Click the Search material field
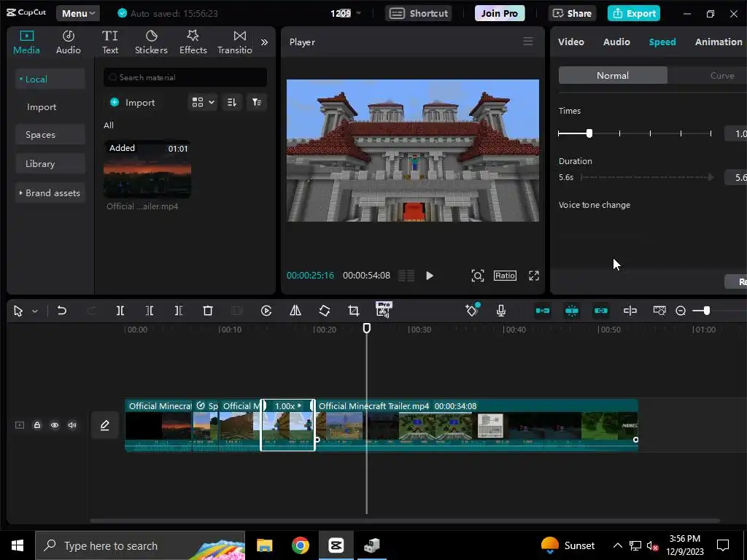Screen dimensions: 747x560 [x=185, y=77]
